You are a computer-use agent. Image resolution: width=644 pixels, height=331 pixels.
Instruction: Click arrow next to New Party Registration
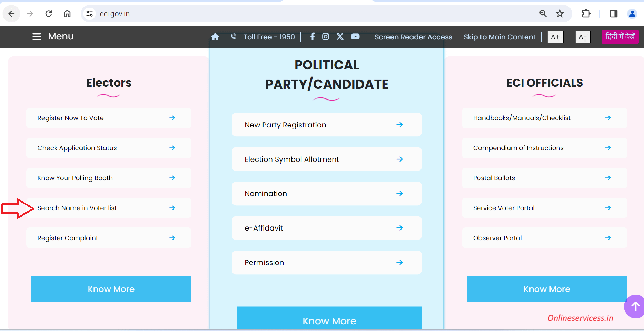click(399, 125)
